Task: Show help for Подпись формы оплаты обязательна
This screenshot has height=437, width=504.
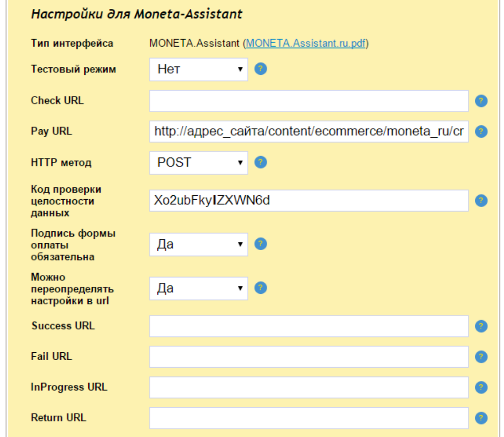Action: 261,244
